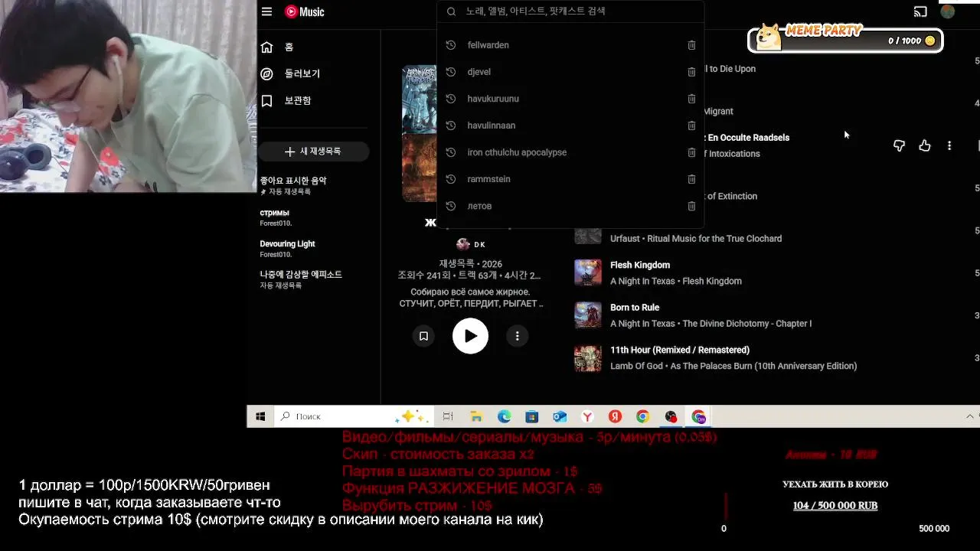Expand the system tray hidden icons arrow

970,416
